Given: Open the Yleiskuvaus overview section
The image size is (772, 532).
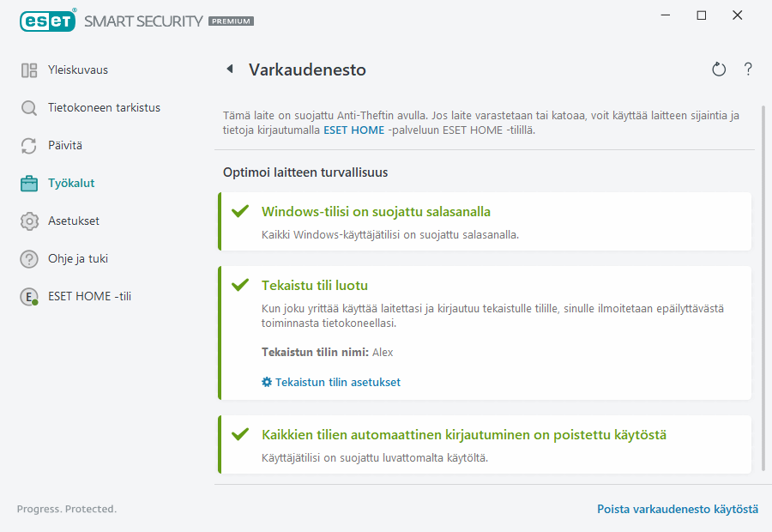Looking at the screenshot, I should pyautogui.click(x=28, y=70).
